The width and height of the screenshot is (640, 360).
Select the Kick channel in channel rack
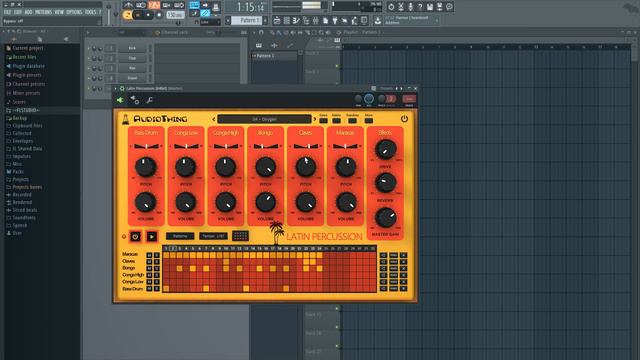[132, 48]
